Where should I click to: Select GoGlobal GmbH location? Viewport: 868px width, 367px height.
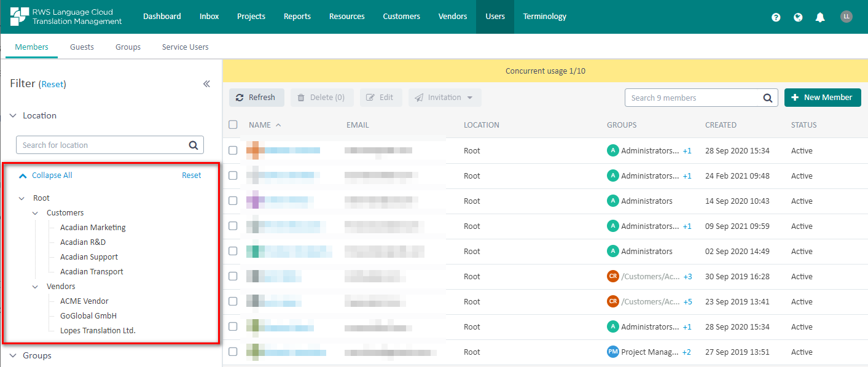coord(88,316)
